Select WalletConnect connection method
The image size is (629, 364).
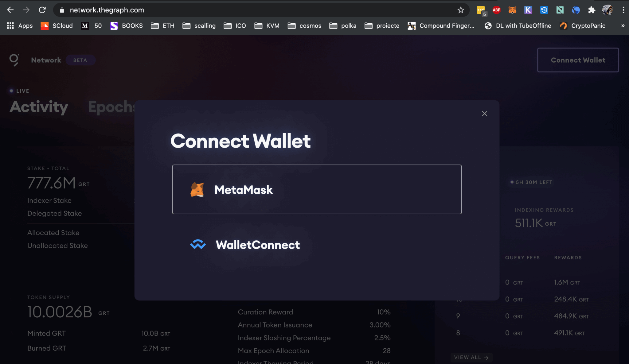[316, 244]
